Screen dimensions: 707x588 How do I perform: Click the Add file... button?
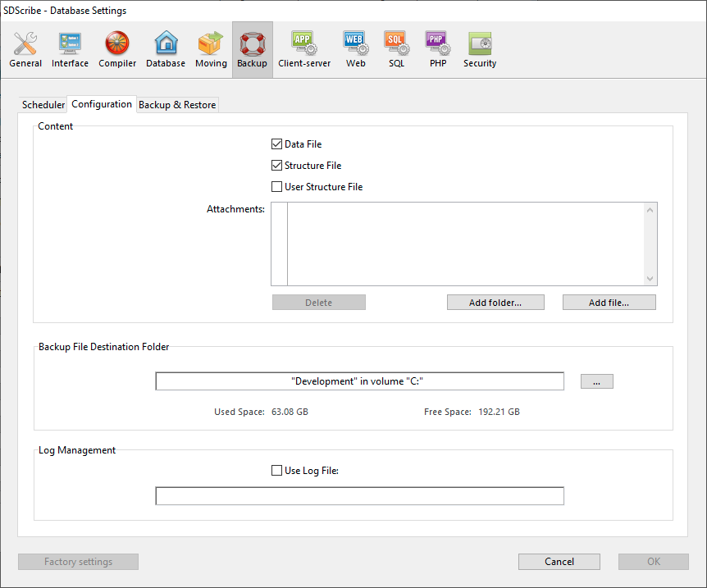pyautogui.click(x=609, y=303)
